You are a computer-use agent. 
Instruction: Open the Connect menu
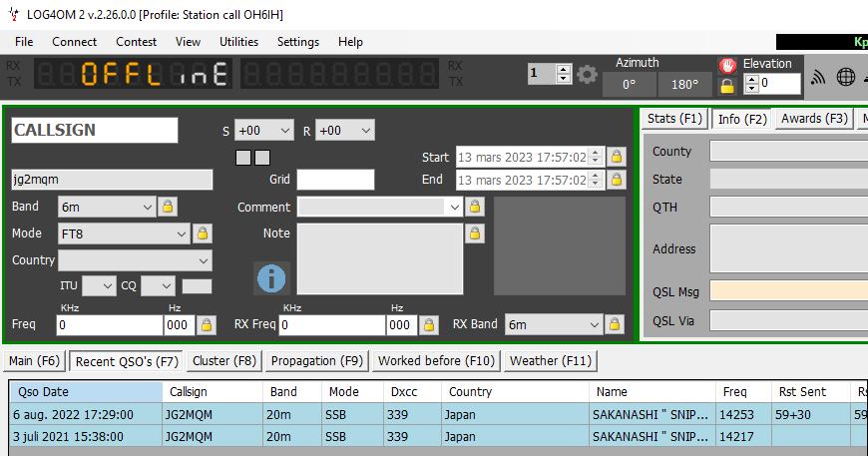click(x=74, y=42)
